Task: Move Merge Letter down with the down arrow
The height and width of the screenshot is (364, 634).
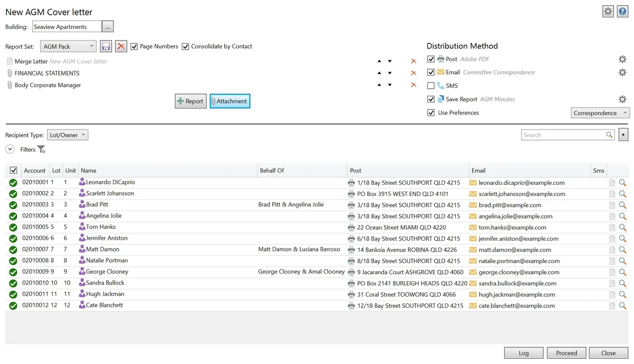Action: 390,61
